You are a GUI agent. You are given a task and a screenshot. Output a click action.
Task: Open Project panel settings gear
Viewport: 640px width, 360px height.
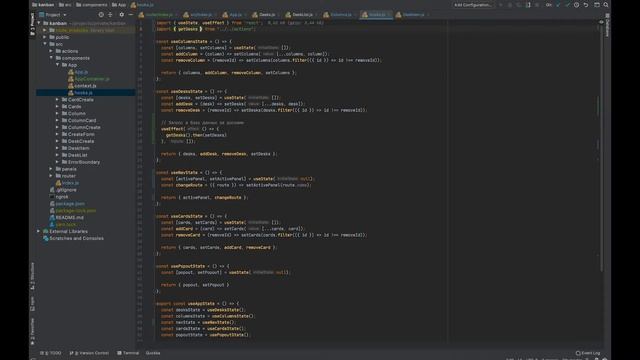(x=121, y=15)
